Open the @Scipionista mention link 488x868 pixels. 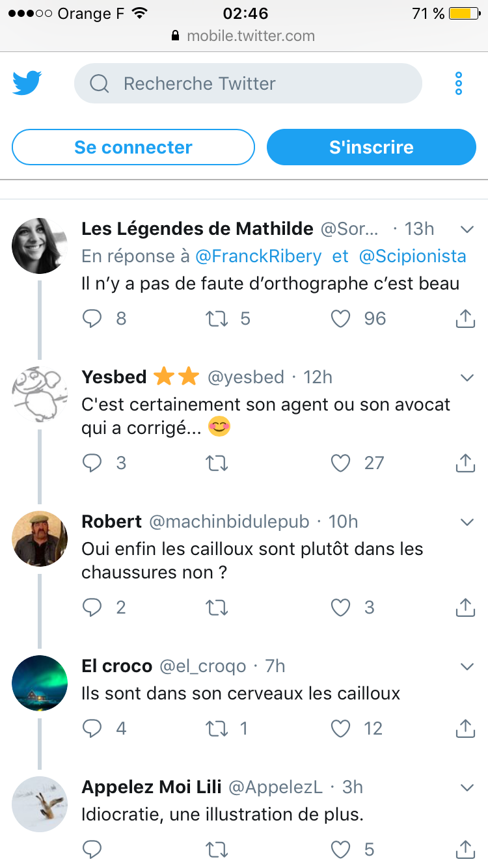coord(413,256)
